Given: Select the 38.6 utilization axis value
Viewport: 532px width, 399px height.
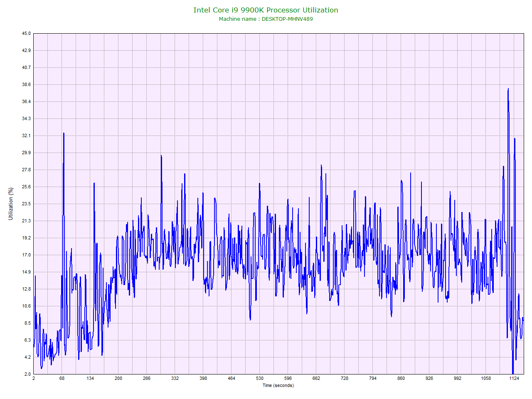Looking at the screenshot, I should (x=26, y=84).
